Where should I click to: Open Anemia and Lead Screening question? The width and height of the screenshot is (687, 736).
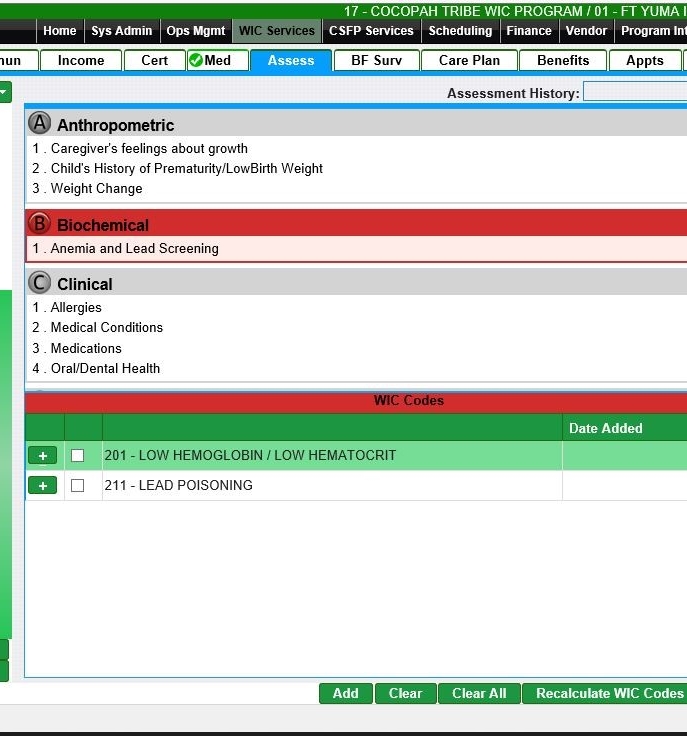pos(134,248)
